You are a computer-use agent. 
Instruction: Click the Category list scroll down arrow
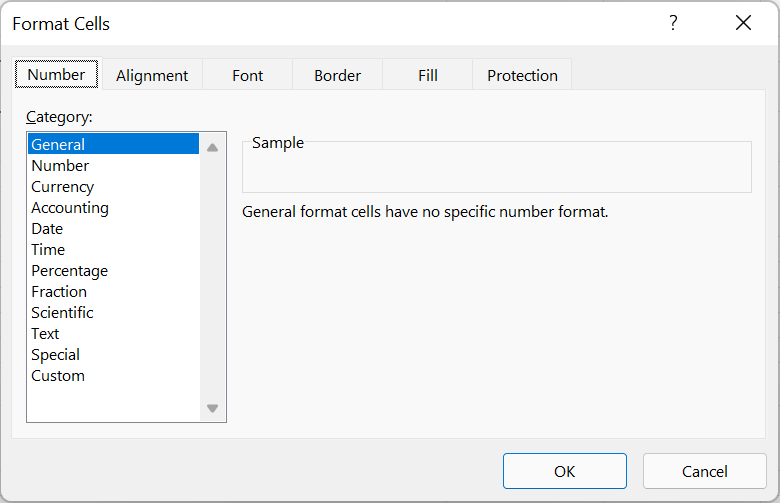point(212,408)
